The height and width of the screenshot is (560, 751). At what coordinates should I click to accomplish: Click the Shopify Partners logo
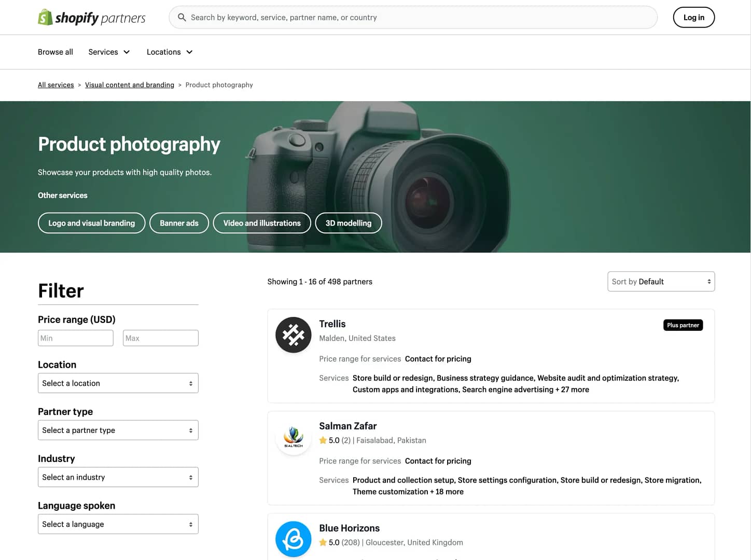pyautogui.click(x=92, y=17)
